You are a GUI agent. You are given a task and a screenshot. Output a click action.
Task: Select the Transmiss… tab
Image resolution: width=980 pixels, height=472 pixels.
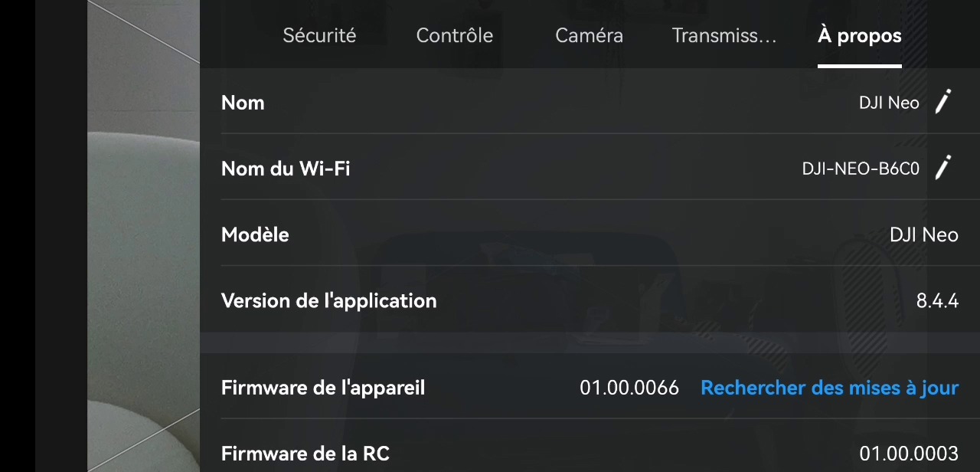pyautogui.click(x=724, y=35)
